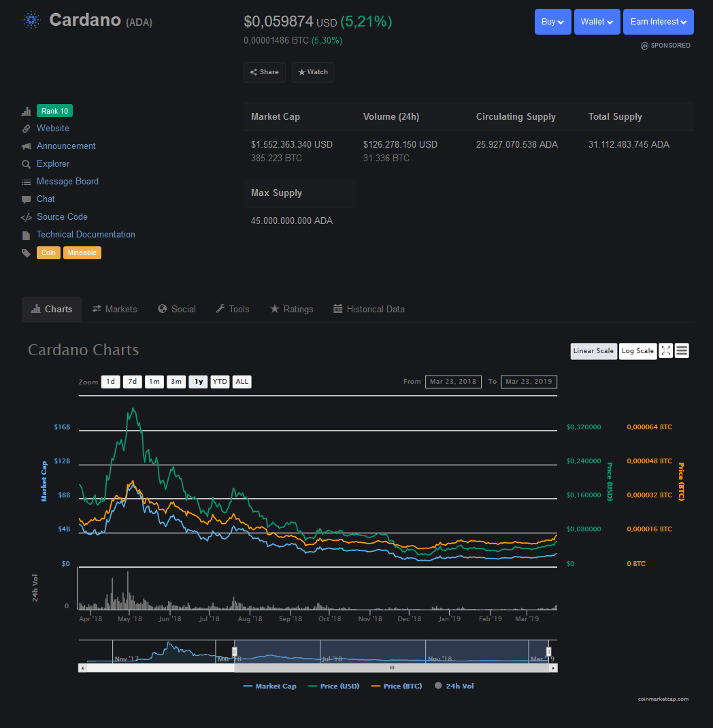Click the megaphone icon beside Announcement

(26, 146)
